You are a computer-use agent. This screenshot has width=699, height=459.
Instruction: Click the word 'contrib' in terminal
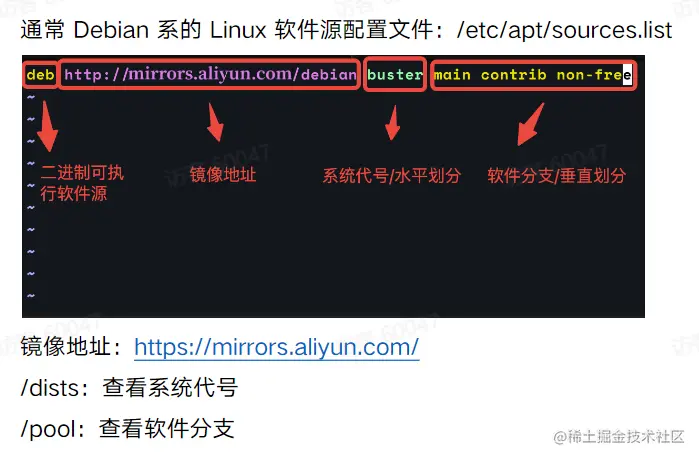(x=514, y=75)
